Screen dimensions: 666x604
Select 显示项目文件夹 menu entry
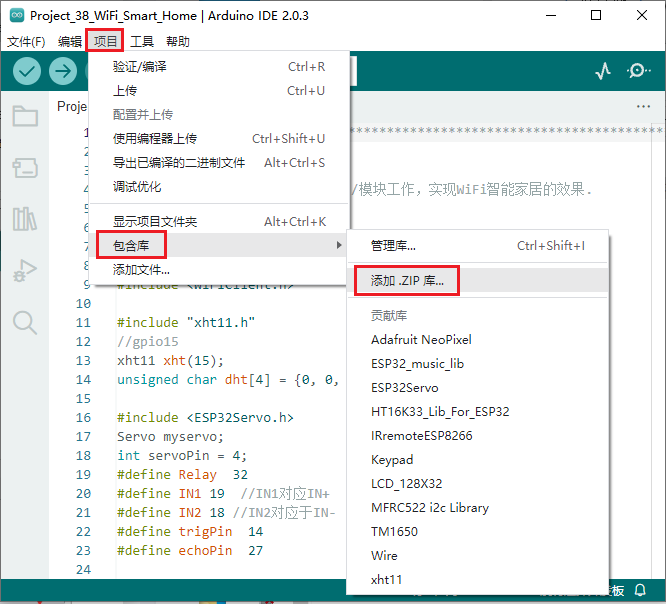(155, 221)
